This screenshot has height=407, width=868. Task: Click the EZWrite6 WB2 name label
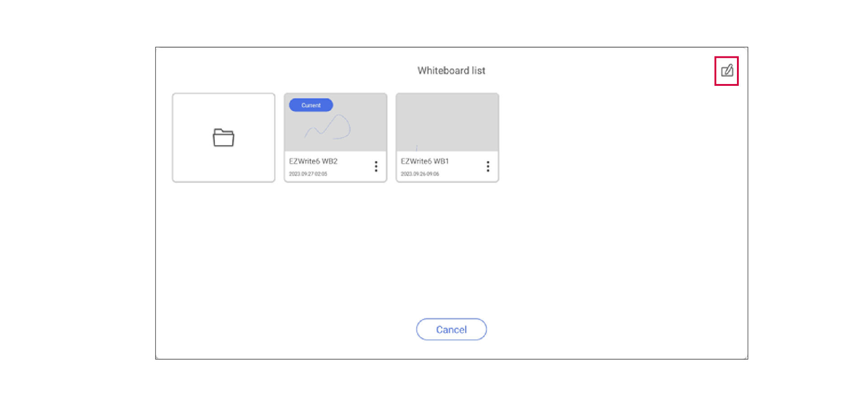(x=313, y=161)
